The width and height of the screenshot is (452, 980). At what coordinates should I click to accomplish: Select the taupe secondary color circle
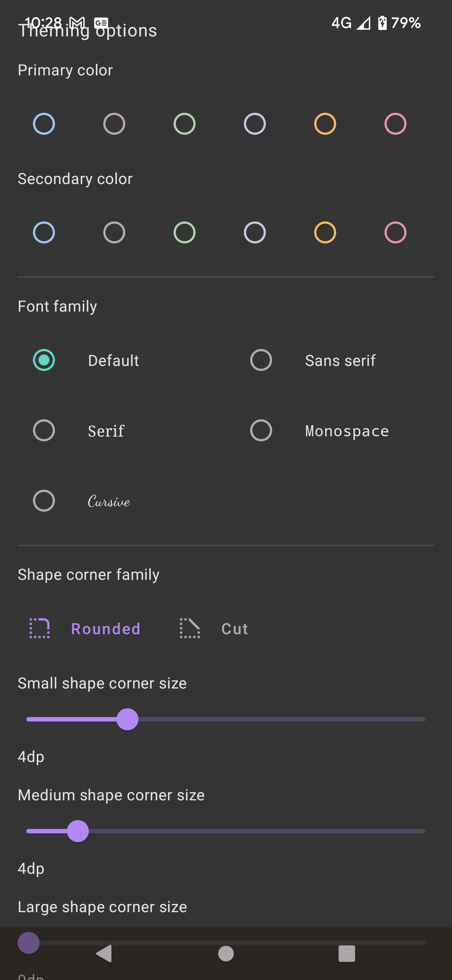coord(114,232)
